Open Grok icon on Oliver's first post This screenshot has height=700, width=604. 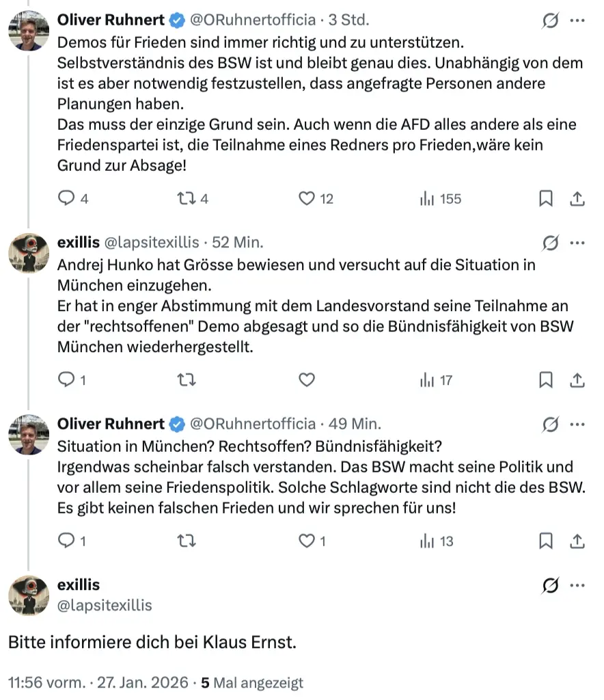[549, 22]
